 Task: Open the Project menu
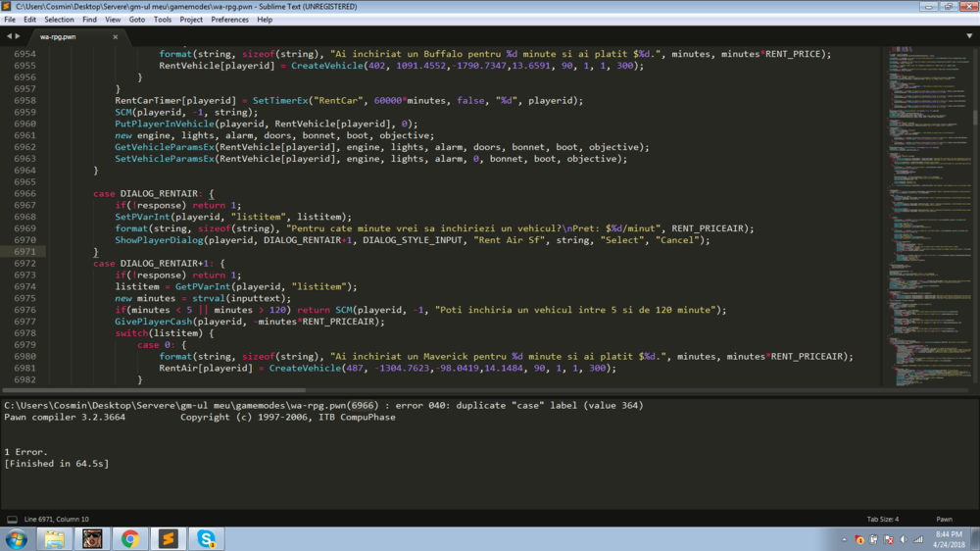(x=191, y=20)
